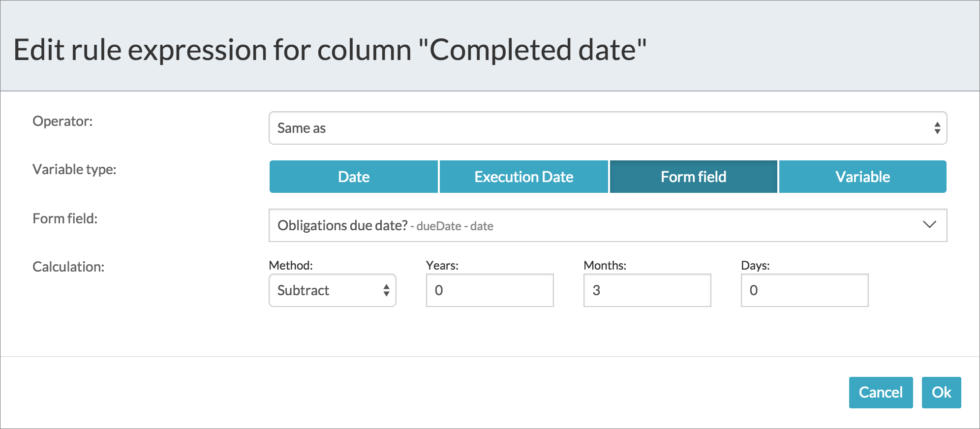The image size is (980, 429).
Task: Click the dialog title about Completed date
Action: point(330,50)
